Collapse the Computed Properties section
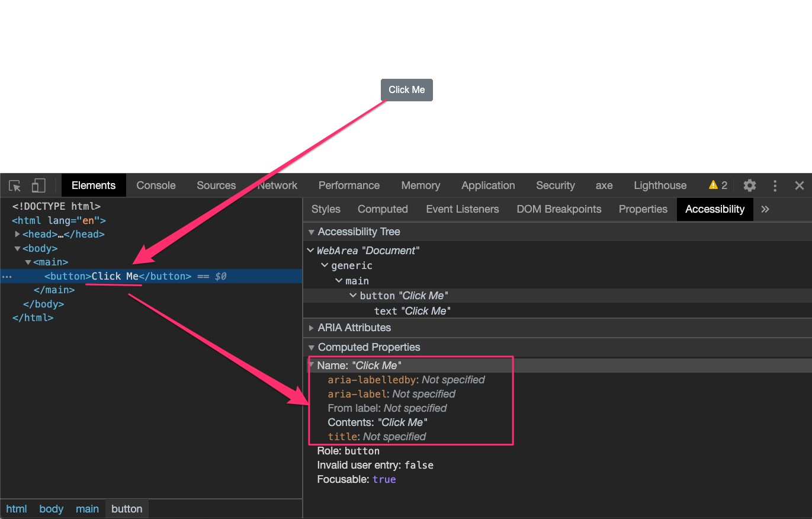This screenshot has height=519, width=812. pos(311,347)
